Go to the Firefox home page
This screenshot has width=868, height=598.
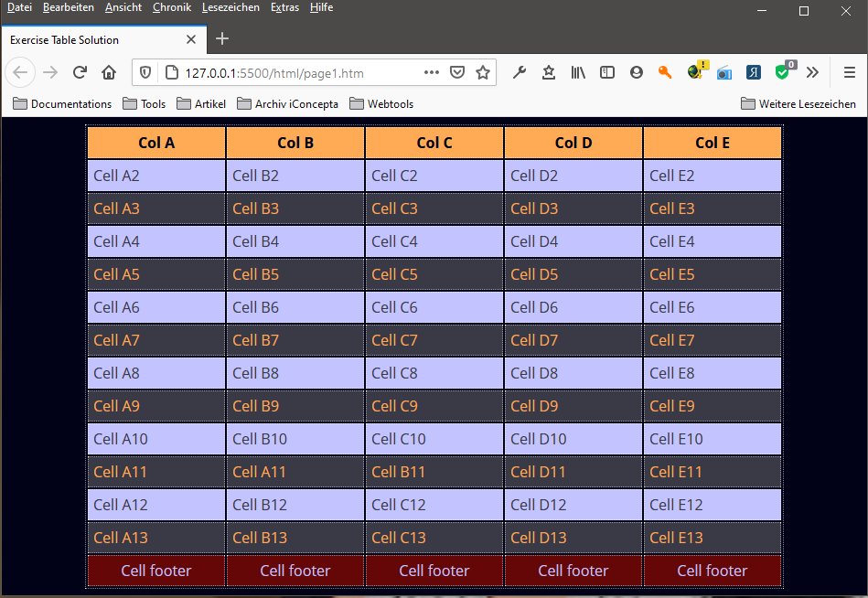[109, 73]
